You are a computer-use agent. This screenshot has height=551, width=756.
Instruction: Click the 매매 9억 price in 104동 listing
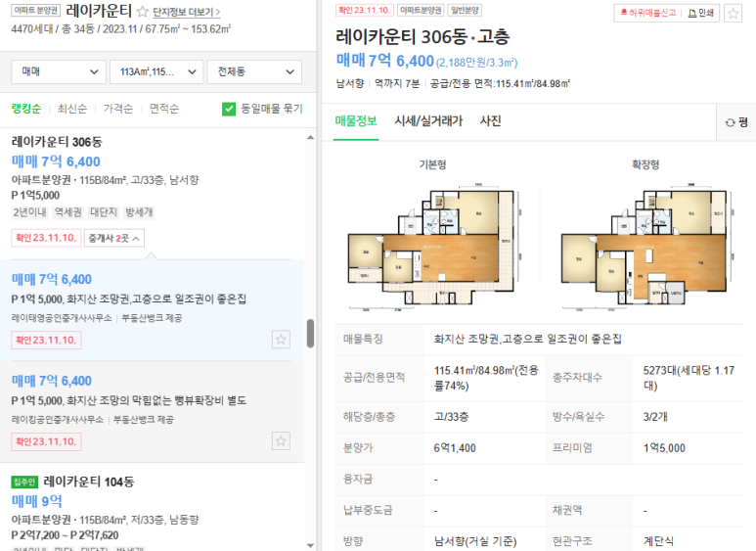coord(36,501)
